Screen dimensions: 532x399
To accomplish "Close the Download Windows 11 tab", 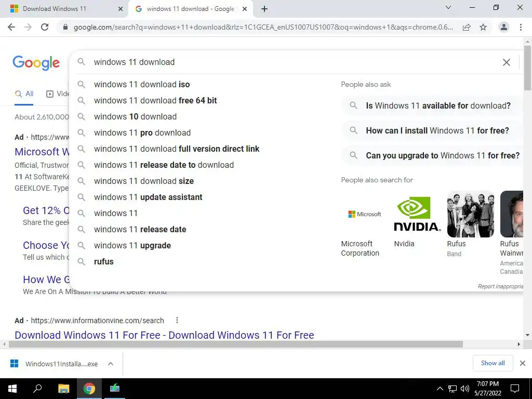I will click(121, 9).
